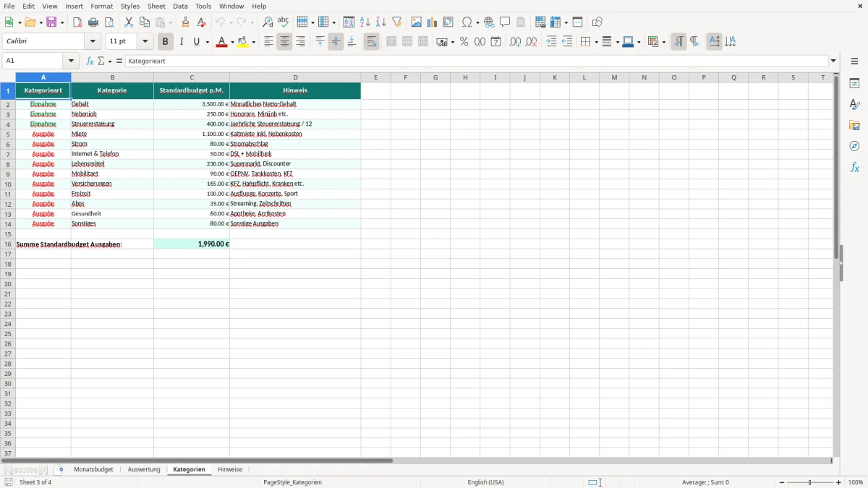Click the Save document icon
Screen dimensions: 868x488
click(x=51, y=22)
